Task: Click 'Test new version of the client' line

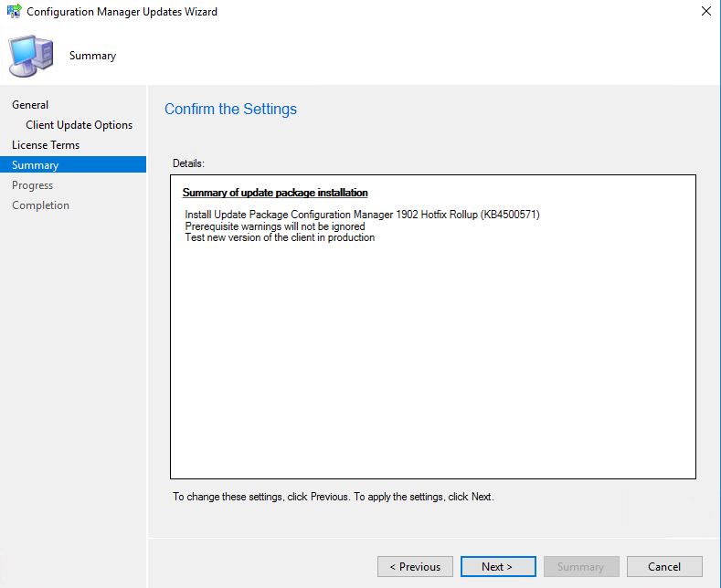Action: [280, 237]
